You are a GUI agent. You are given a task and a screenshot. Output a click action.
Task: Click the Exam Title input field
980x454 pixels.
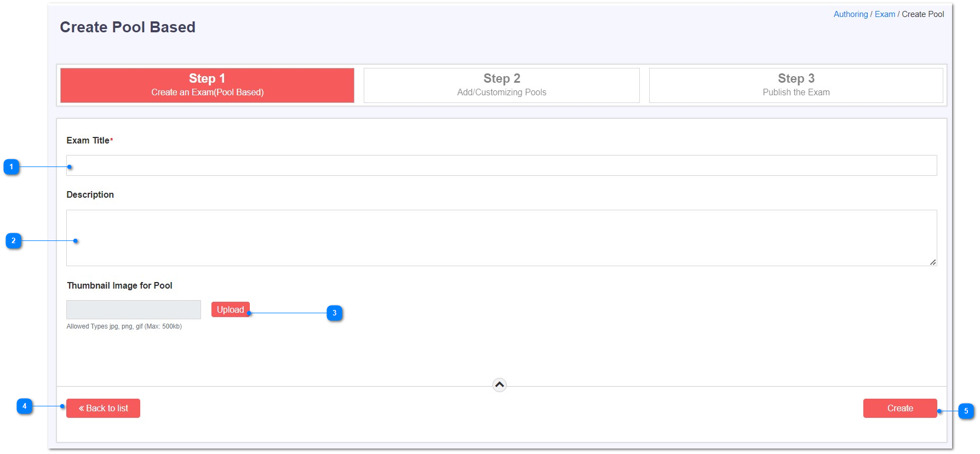click(x=501, y=165)
